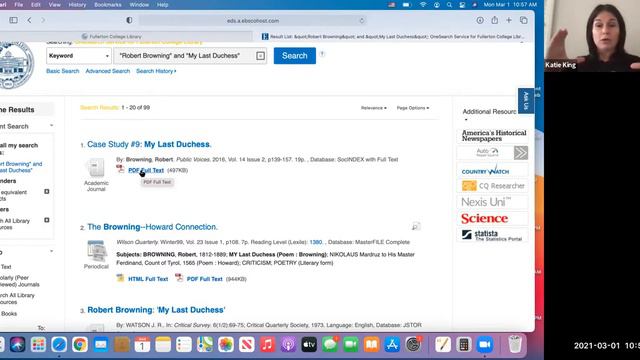Click the search box clear icon

260,56
